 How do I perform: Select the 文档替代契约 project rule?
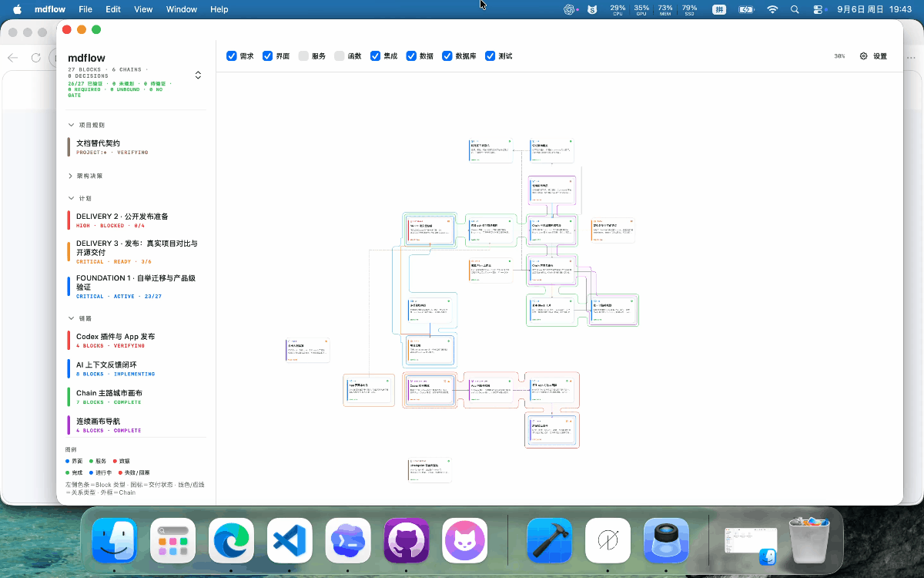point(136,147)
